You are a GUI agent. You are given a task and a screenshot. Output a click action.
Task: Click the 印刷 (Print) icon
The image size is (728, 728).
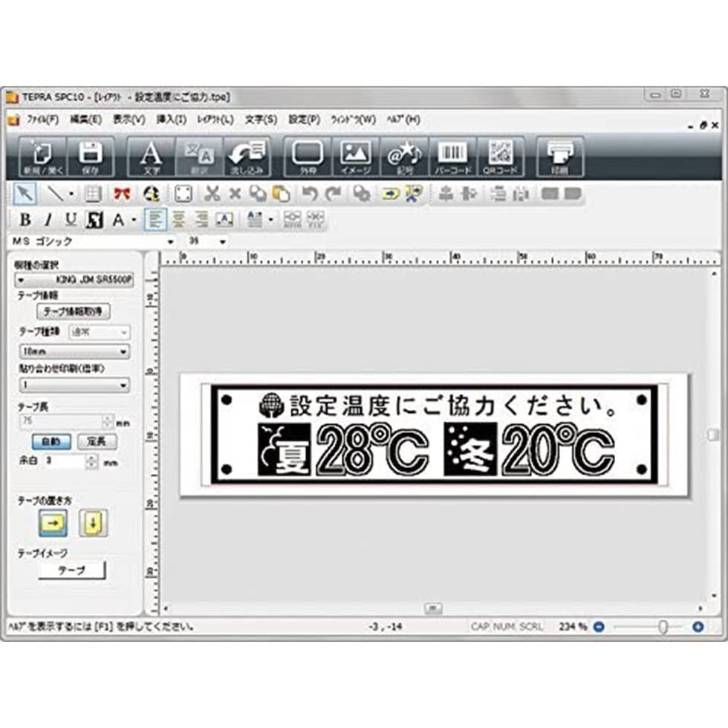pos(559,157)
